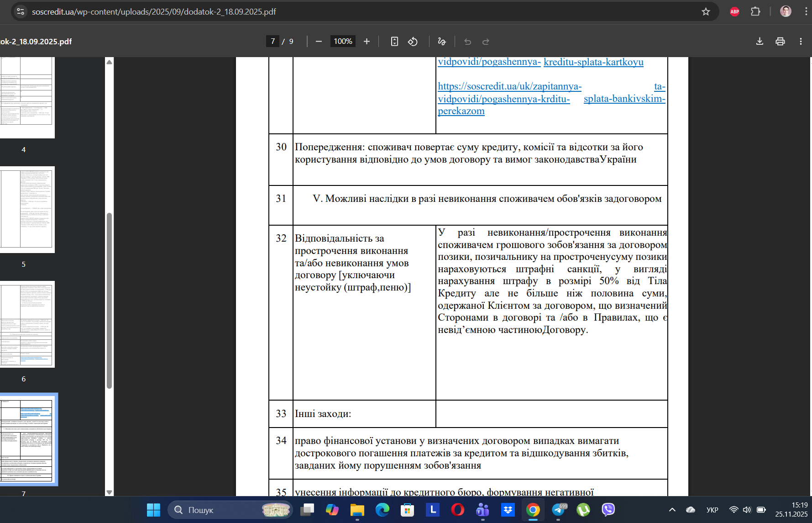Open Dropbox from the taskbar
Image resolution: width=812 pixels, height=523 pixels.
[x=508, y=510]
